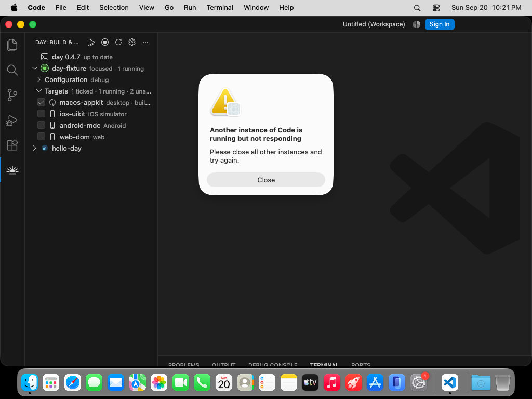Screen dimensions: 532x399
Task: Open the Search view in activity bar
Action: pos(12,70)
